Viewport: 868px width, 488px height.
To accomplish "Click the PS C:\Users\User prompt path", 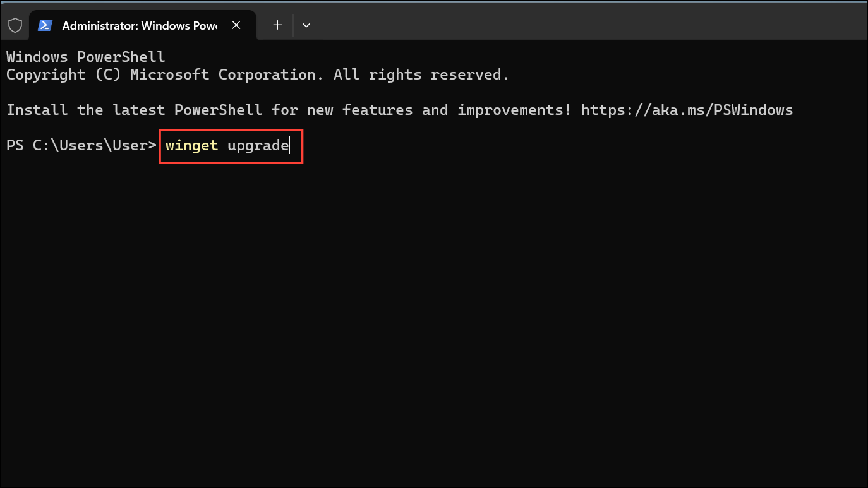I will tap(81, 145).
